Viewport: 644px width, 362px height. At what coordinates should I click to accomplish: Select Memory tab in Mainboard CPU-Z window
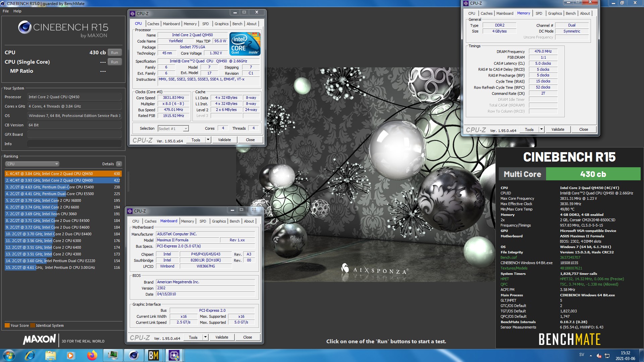pyautogui.click(x=187, y=221)
